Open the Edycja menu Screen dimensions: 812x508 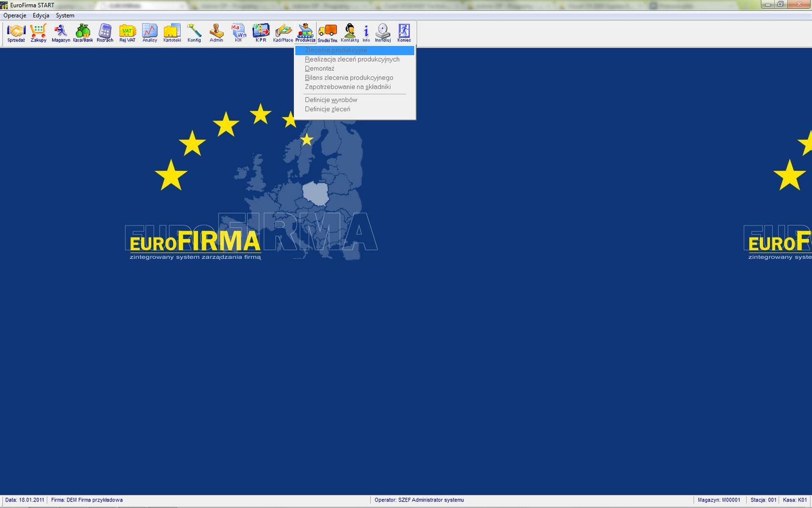pyautogui.click(x=41, y=15)
